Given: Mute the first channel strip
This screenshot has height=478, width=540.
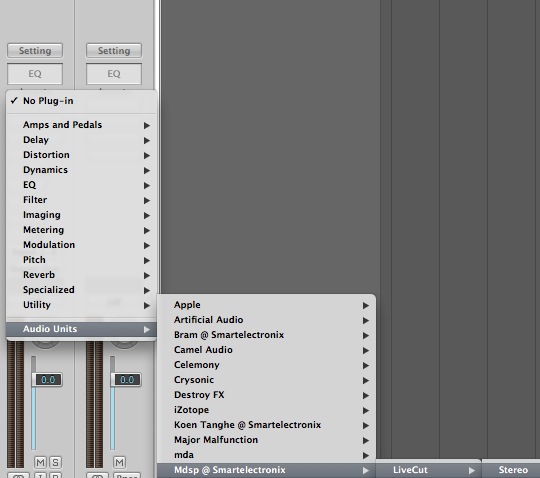Looking at the screenshot, I should pos(40,462).
